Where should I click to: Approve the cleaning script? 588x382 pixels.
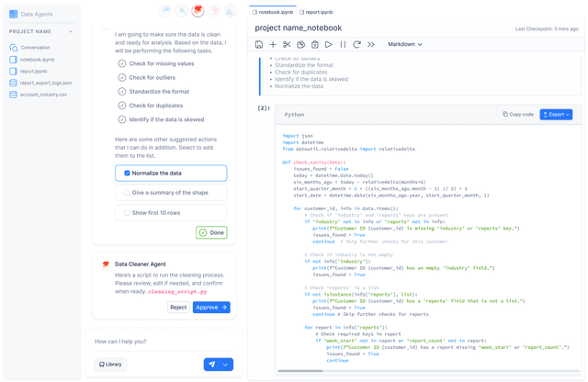coord(211,308)
